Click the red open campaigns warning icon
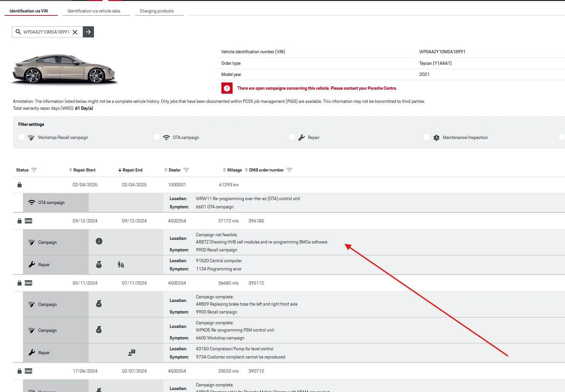 [227, 88]
